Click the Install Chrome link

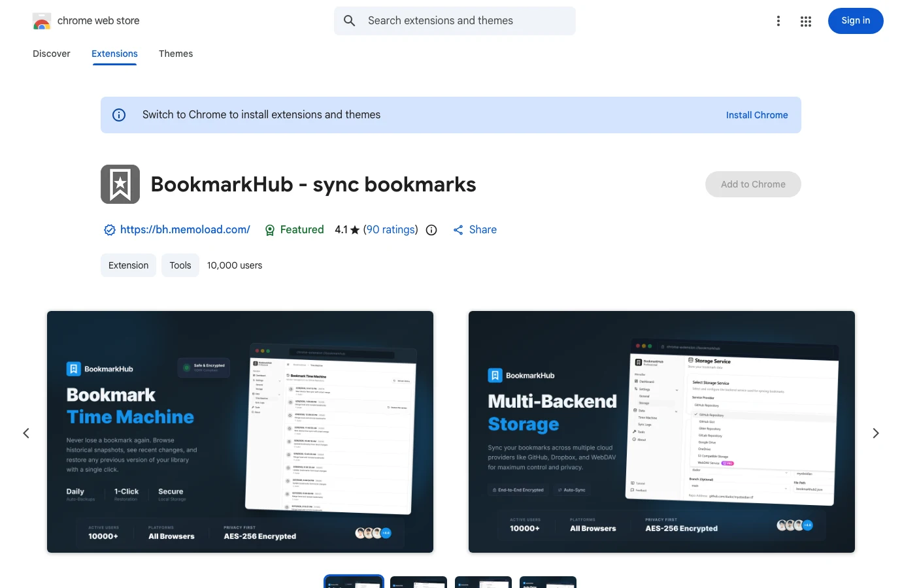757,115
